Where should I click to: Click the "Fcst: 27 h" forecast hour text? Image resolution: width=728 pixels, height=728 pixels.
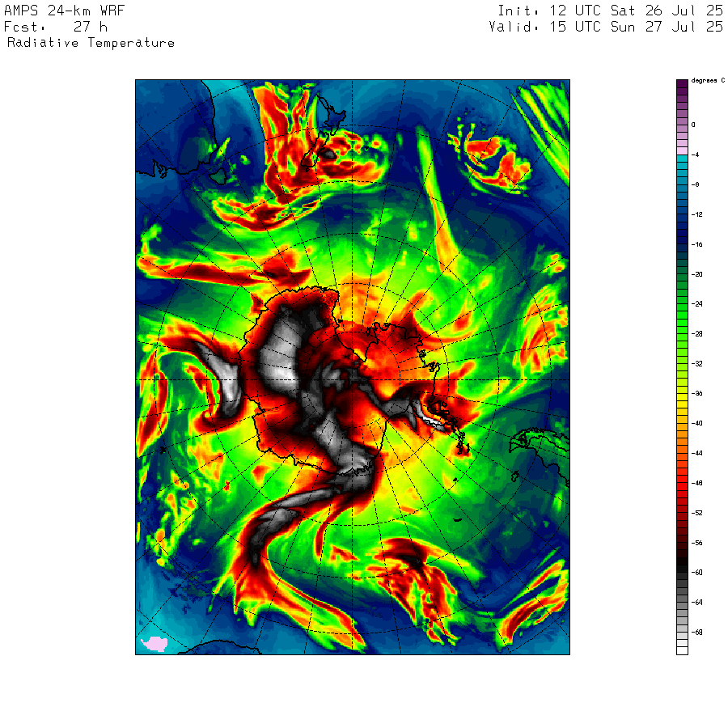56,27
